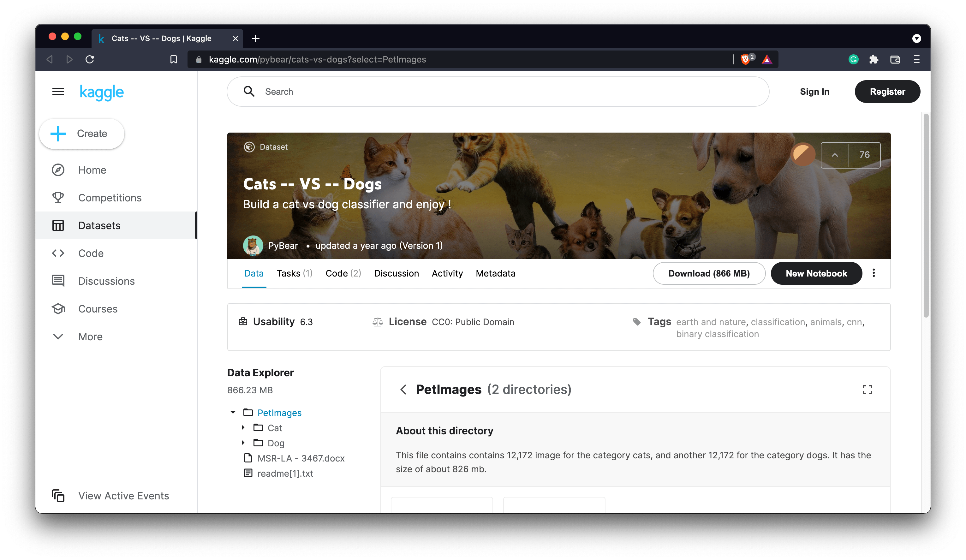The width and height of the screenshot is (966, 560).
Task: Click the View Active Events icon
Action: click(58, 496)
